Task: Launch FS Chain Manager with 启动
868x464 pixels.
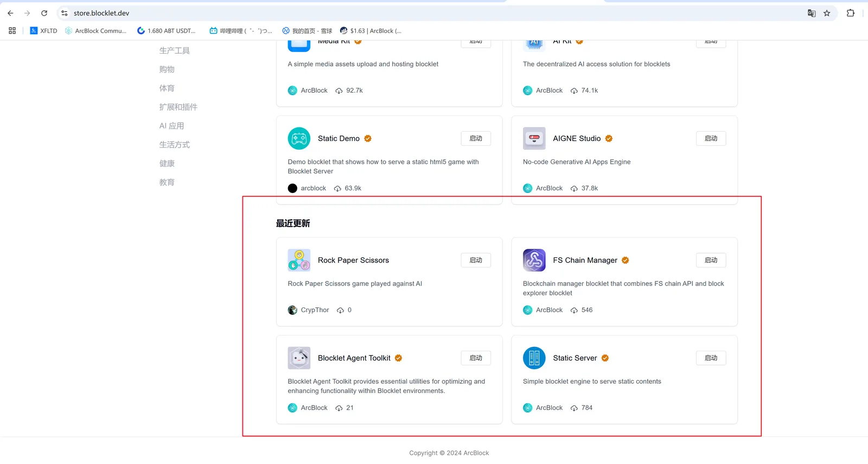Action: pyautogui.click(x=711, y=260)
